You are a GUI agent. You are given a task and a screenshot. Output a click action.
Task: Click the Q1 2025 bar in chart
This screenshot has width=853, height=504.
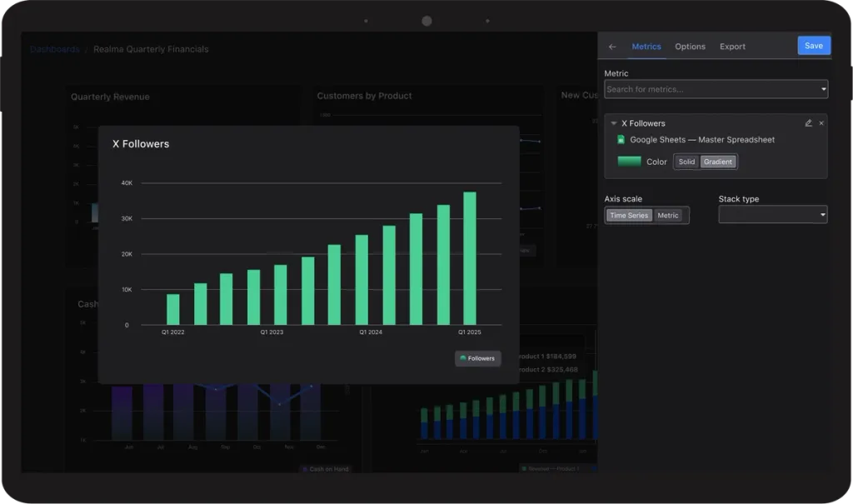point(470,258)
